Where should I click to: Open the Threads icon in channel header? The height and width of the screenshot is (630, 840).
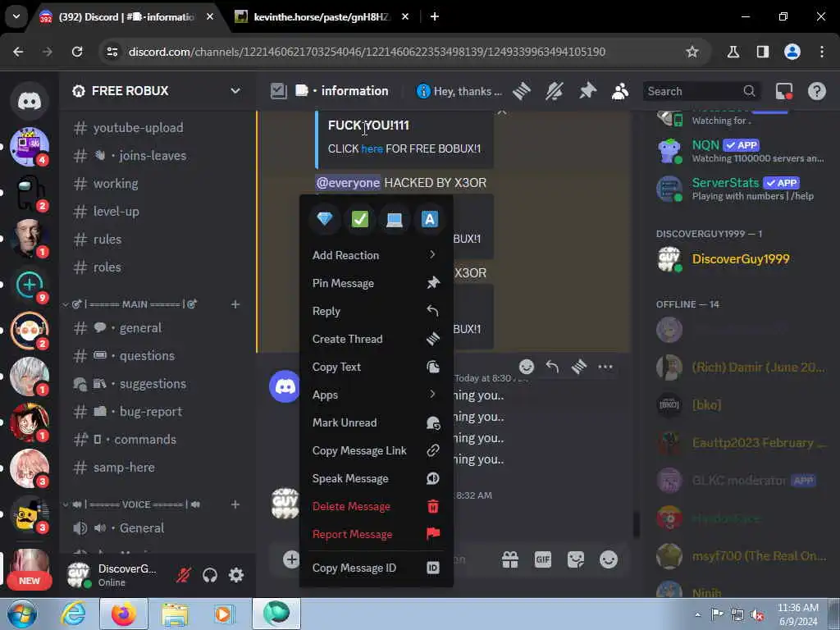[x=521, y=91]
